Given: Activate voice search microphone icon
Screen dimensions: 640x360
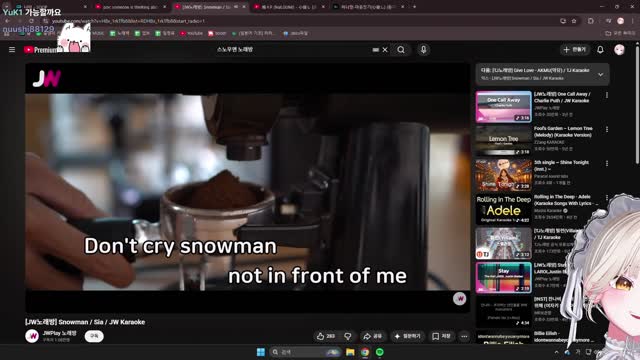Looking at the screenshot, I should (423, 50).
